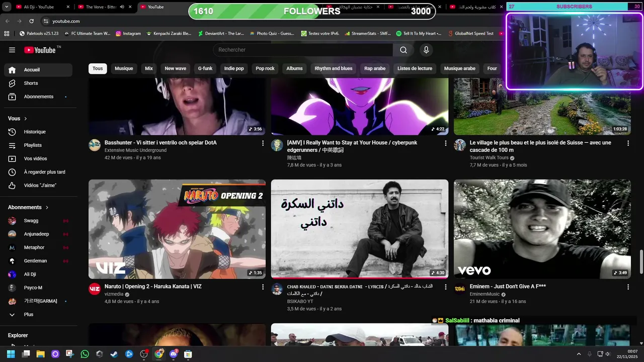
Task: Open the Metaphor channel subscription
Action: click(38, 247)
